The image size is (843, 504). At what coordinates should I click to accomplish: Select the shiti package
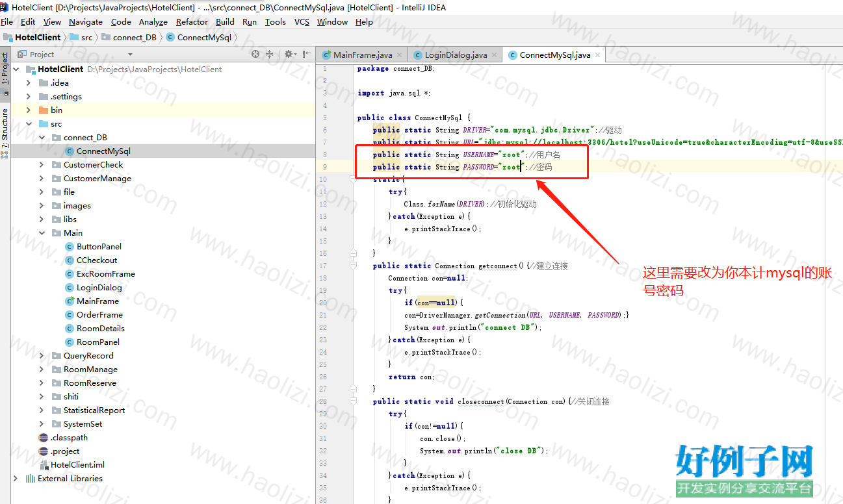tap(71, 397)
